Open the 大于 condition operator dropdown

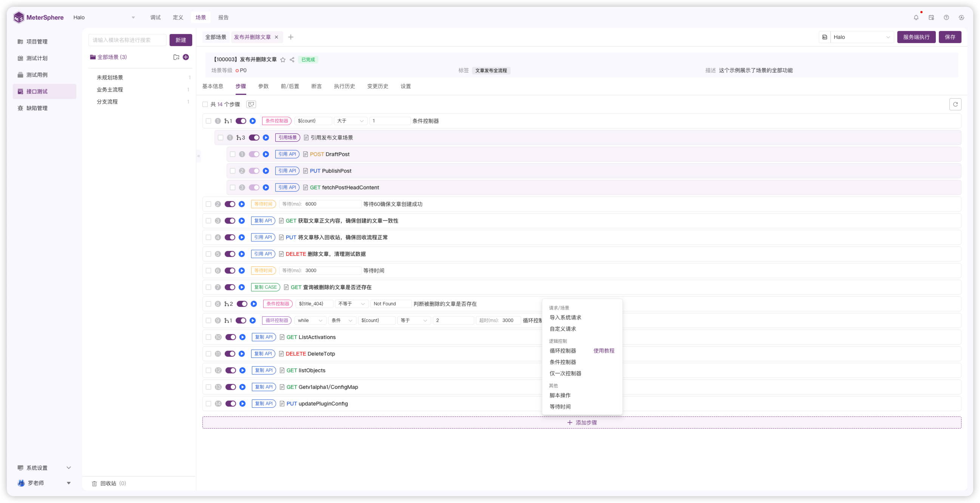click(350, 121)
